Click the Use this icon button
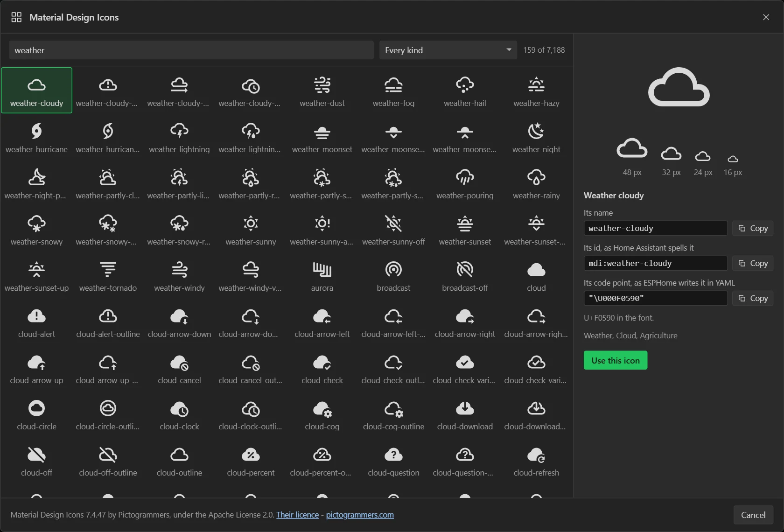The height and width of the screenshot is (532, 784). (615, 360)
